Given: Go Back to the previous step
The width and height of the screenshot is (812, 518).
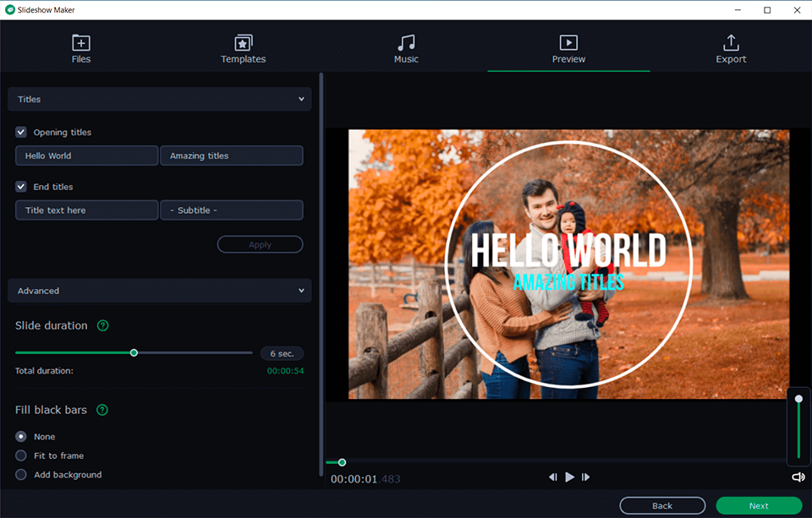Looking at the screenshot, I should pos(662,505).
